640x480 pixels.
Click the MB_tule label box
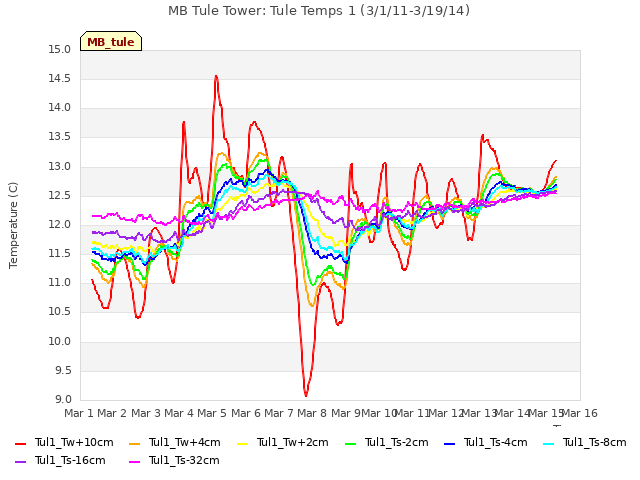[x=111, y=41]
